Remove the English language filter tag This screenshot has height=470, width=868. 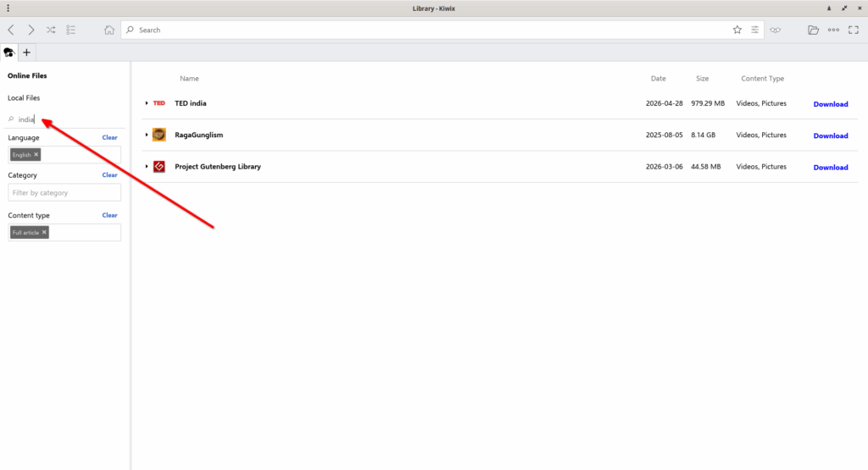tap(36, 154)
